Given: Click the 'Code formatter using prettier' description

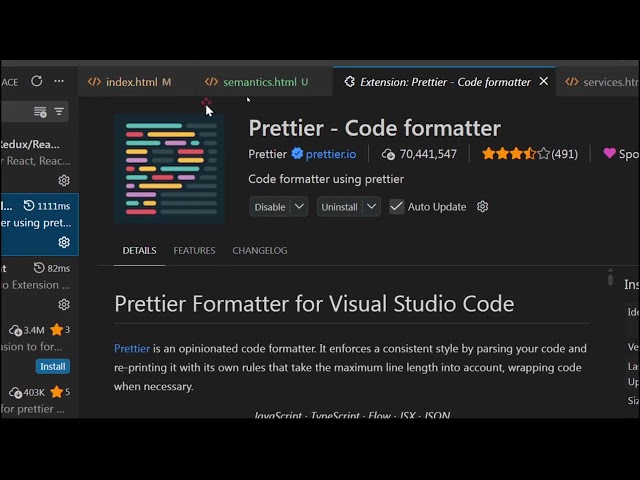Looking at the screenshot, I should coord(326,179).
